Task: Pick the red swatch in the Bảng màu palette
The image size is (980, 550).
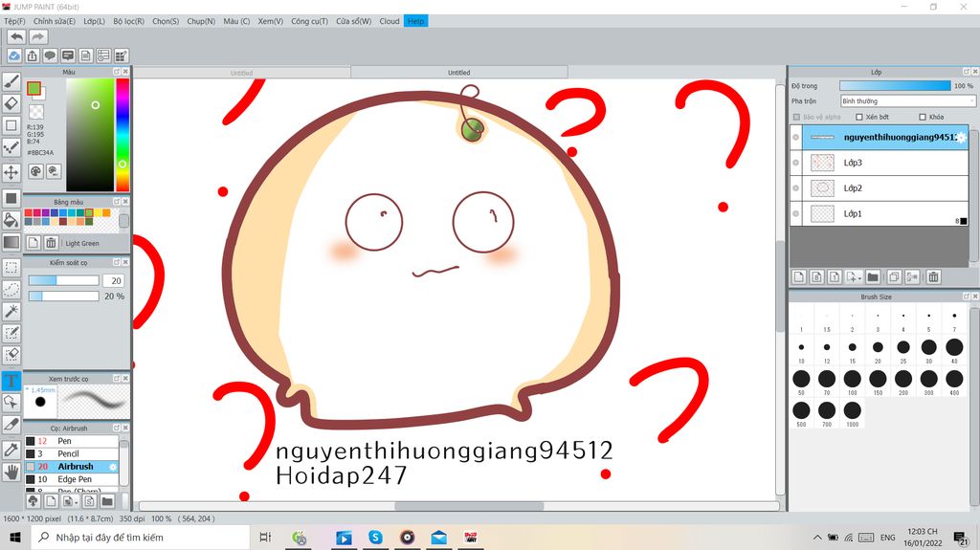Action: pyautogui.click(x=28, y=213)
